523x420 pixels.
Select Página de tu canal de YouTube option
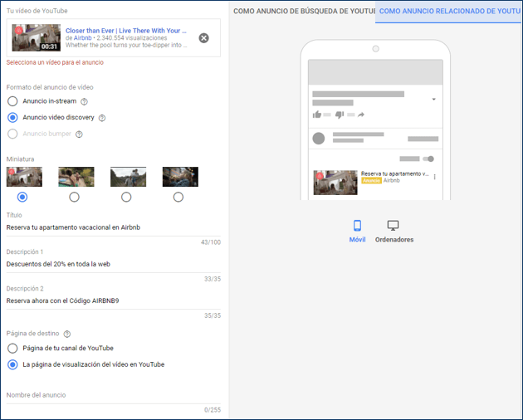(12, 349)
